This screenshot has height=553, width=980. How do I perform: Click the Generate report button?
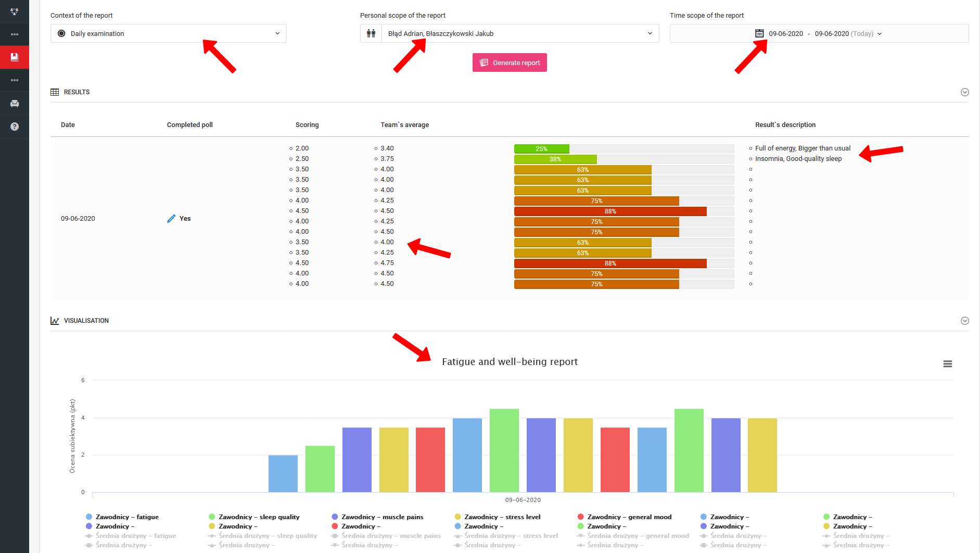pos(510,62)
